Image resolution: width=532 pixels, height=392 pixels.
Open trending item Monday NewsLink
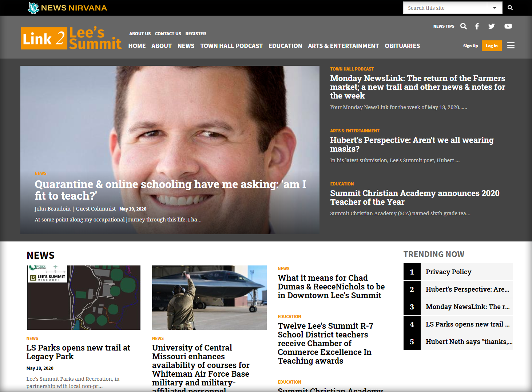(x=458, y=307)
